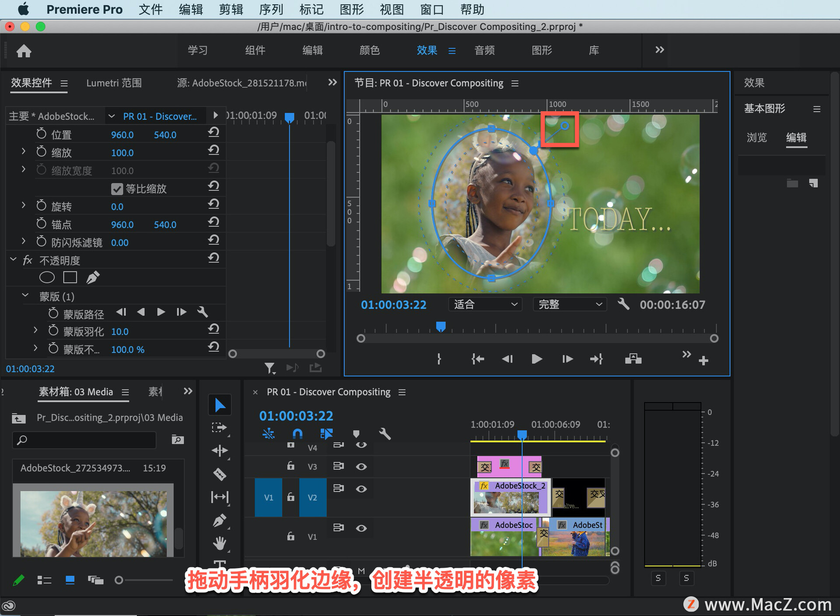Switch to Lumetri 范围 tab
The width and height of the screenshot is (840, 616).
click(x=114, y=83)
